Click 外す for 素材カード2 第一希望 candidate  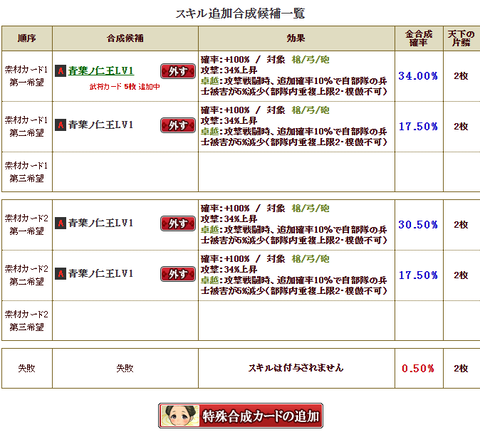[x=178, y=223]
